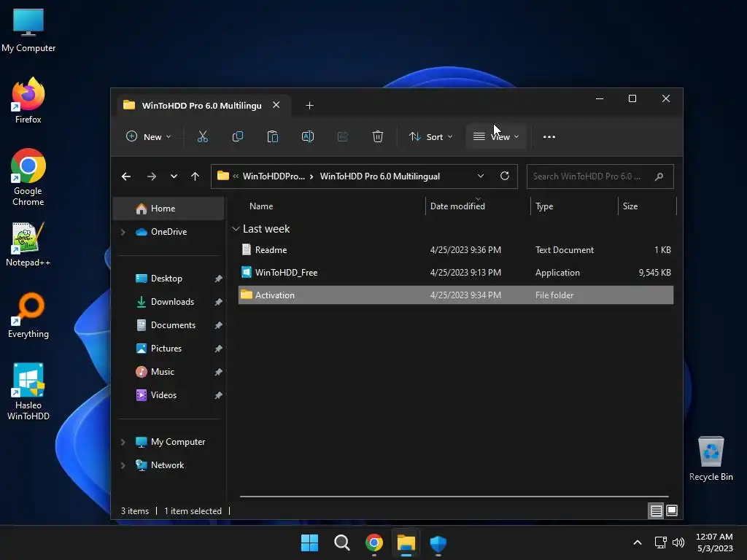Go up one folder level
The image size is (747, 560).
pos(195,176)
